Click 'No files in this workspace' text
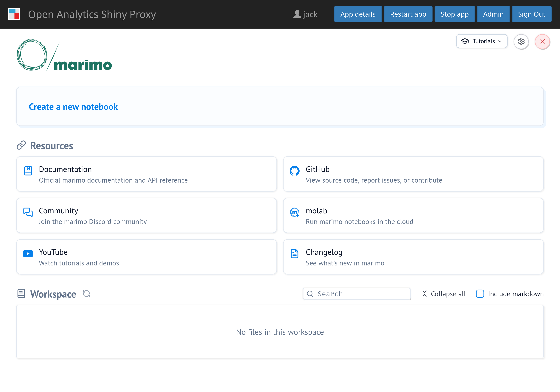Viewport: 560px width, 392px height. pos(280,332)
